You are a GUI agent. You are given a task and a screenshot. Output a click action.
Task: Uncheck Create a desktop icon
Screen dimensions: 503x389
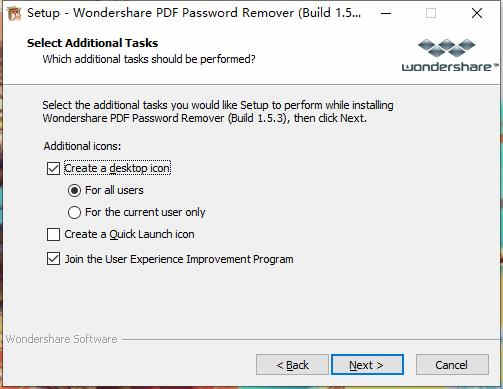53,168
